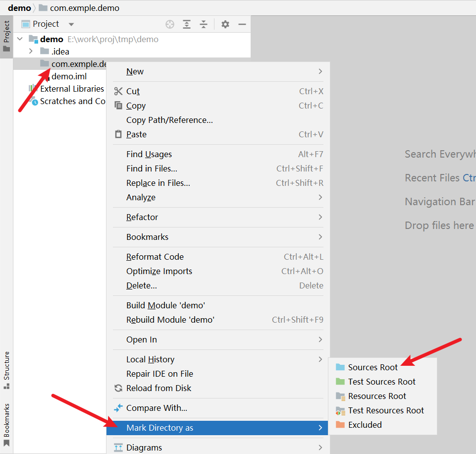Open the Refactor submenu
This screenshot has height=454, width=476.
(x=218, y=217)
